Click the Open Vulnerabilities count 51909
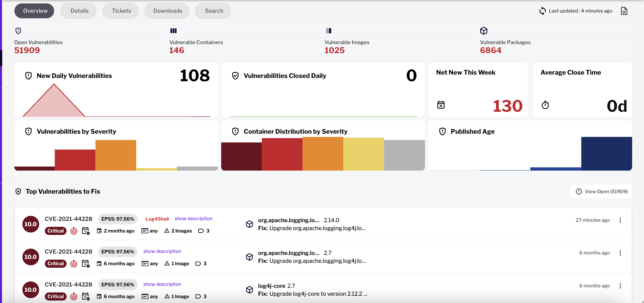 point(27,50)
